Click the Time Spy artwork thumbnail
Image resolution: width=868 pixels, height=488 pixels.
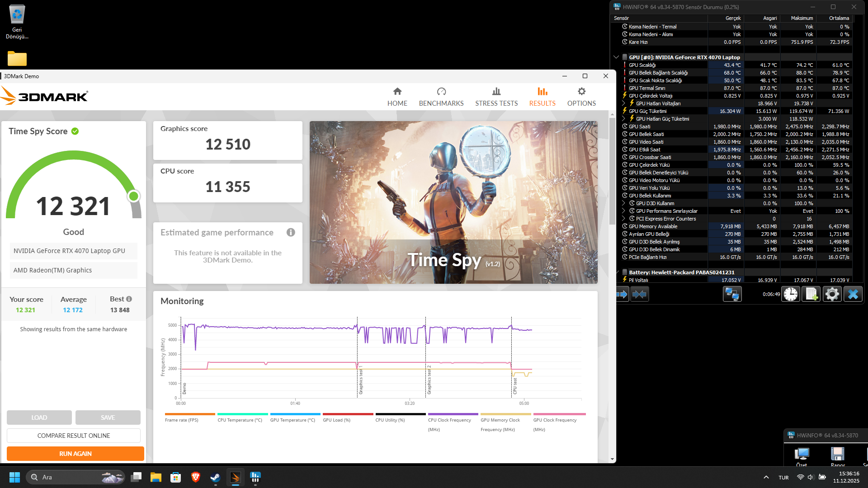pos(453,202)
